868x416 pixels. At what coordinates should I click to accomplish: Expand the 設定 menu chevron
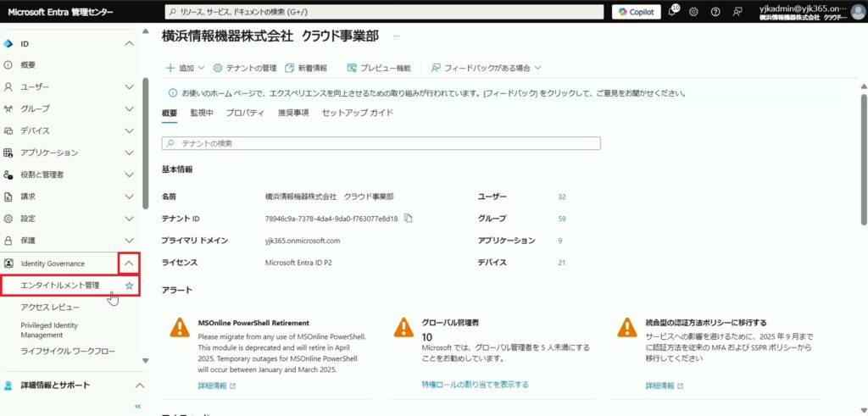(129, 219)
